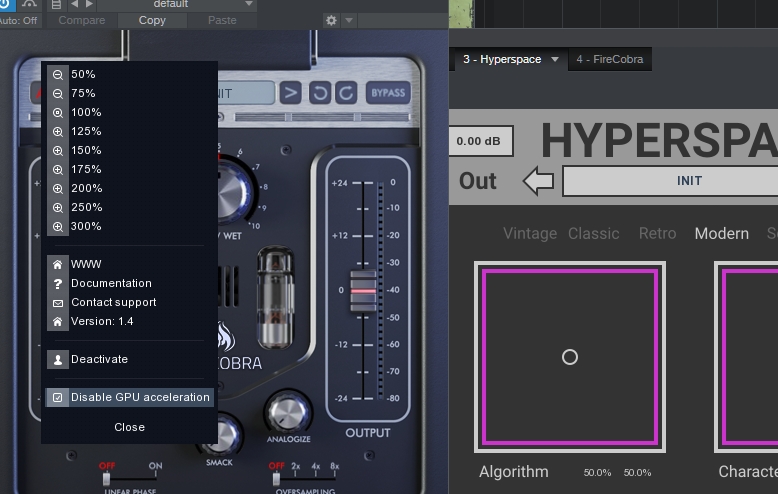The width and height of the screenshot is (778, 494).
Task: Click the next preset arrow button
Action: 290,93
